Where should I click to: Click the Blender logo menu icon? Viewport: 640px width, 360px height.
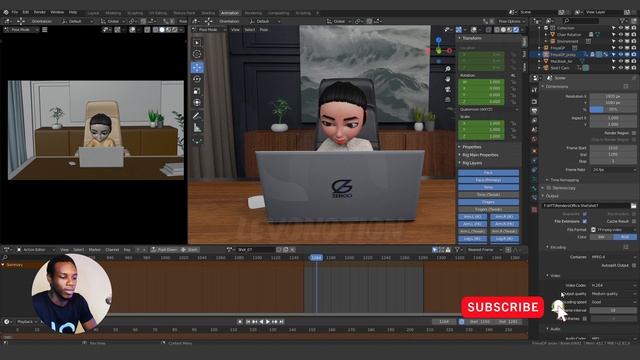point(6,12)
